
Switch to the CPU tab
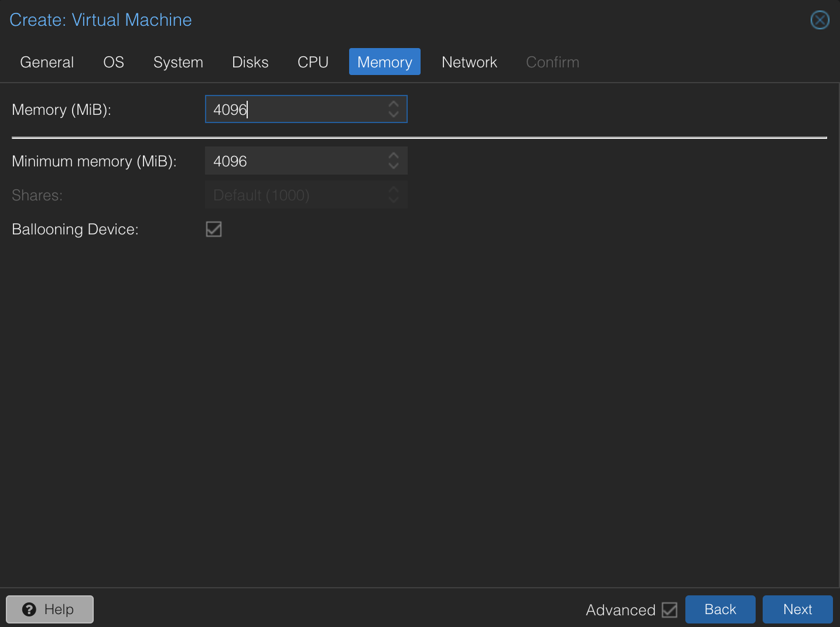(x=313, y=62)
